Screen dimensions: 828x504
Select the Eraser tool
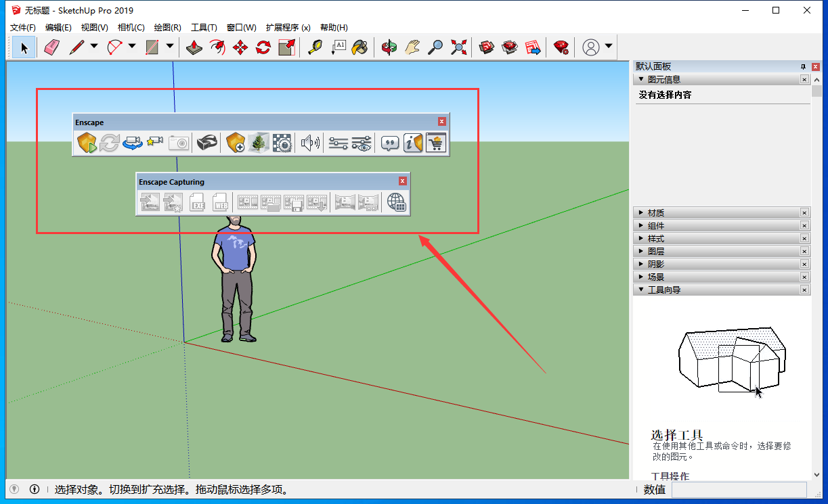51,47
